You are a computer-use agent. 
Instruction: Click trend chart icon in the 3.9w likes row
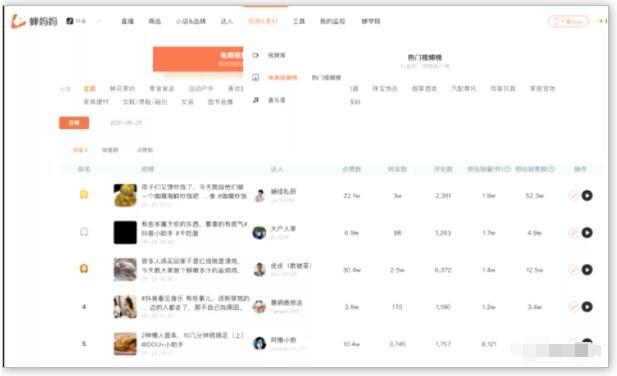(574, 307)
